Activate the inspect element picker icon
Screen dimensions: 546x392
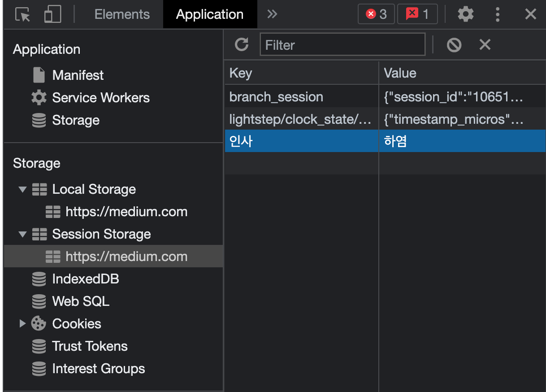pyautogui.click(x=22, y=14)
